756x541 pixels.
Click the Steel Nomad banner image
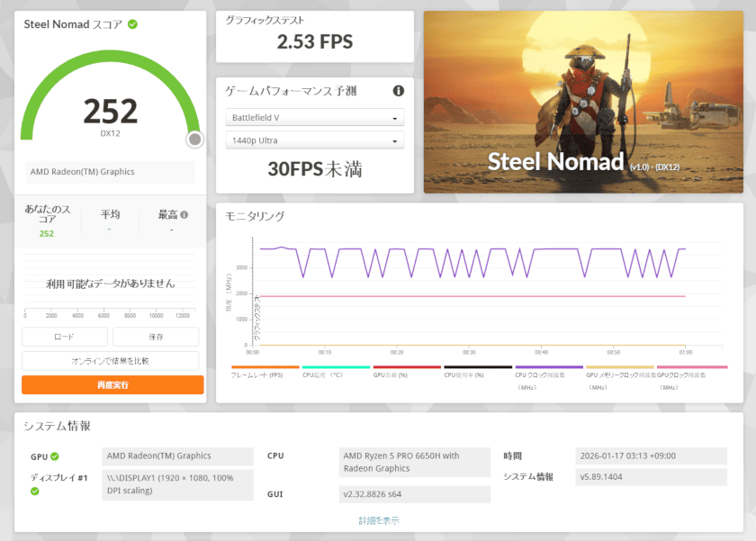click(583, 102)
